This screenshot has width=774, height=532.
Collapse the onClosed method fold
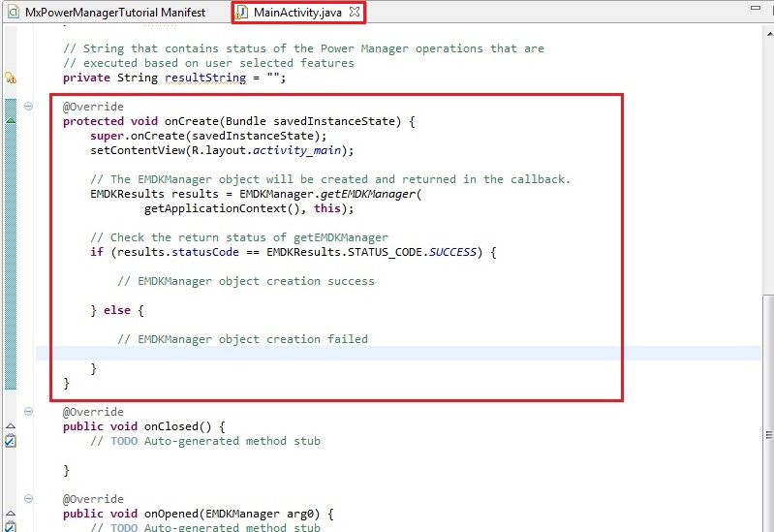(x=29, y=412)
